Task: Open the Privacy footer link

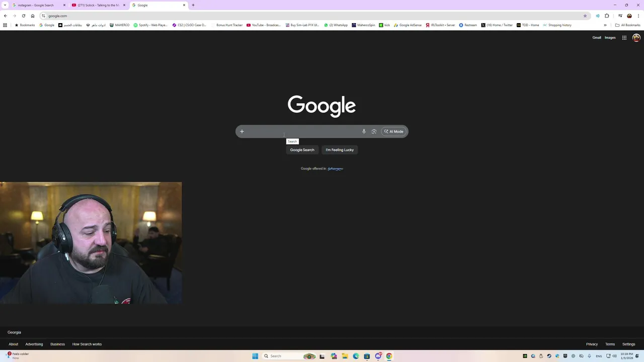Action: [592, 344]
